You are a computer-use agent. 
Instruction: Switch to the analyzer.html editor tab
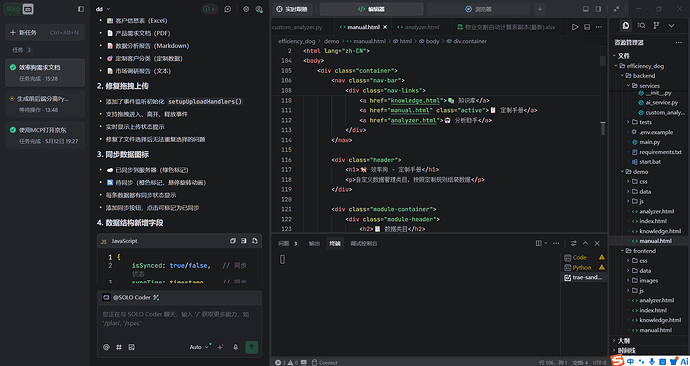click(421, 27)
